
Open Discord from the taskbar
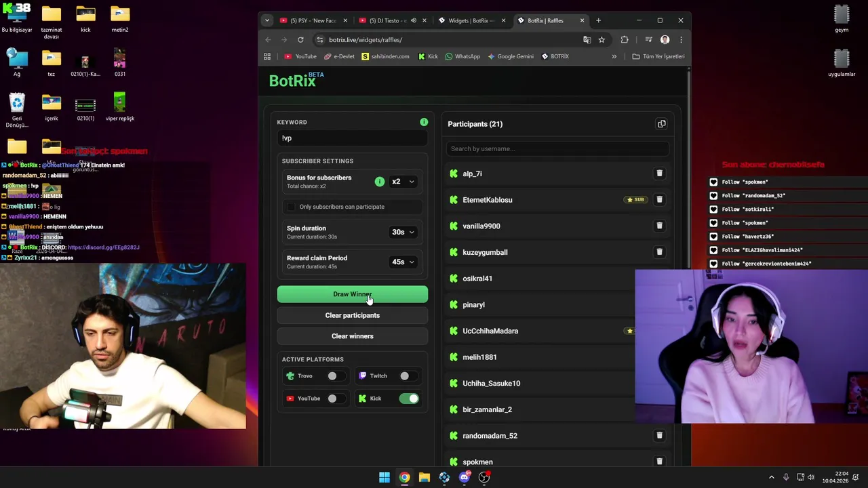click(465, 477)
